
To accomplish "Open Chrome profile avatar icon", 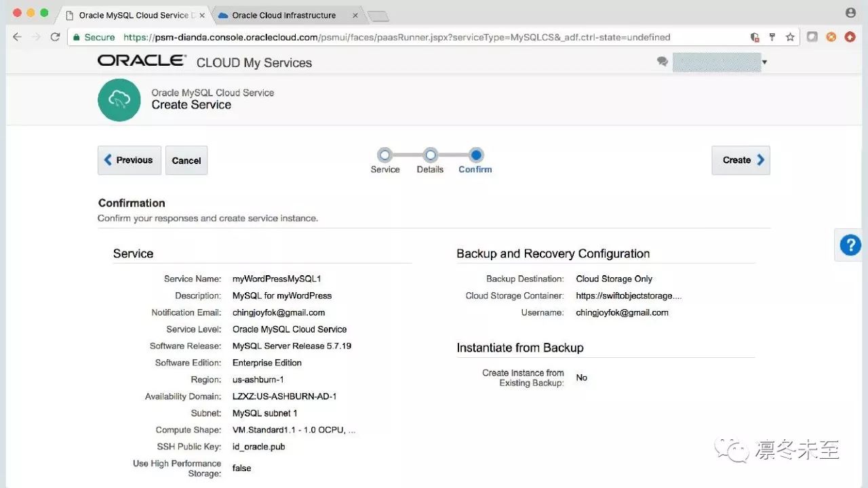I will (850, 13).
